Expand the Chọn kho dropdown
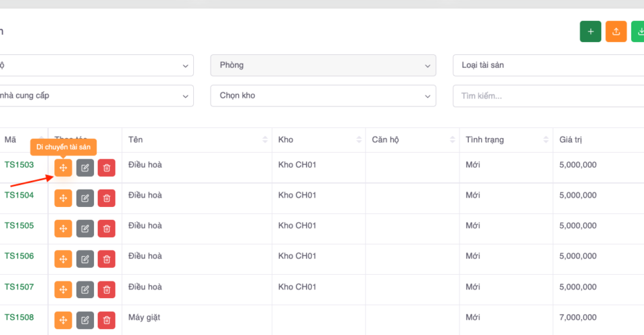 click(323, 96)
